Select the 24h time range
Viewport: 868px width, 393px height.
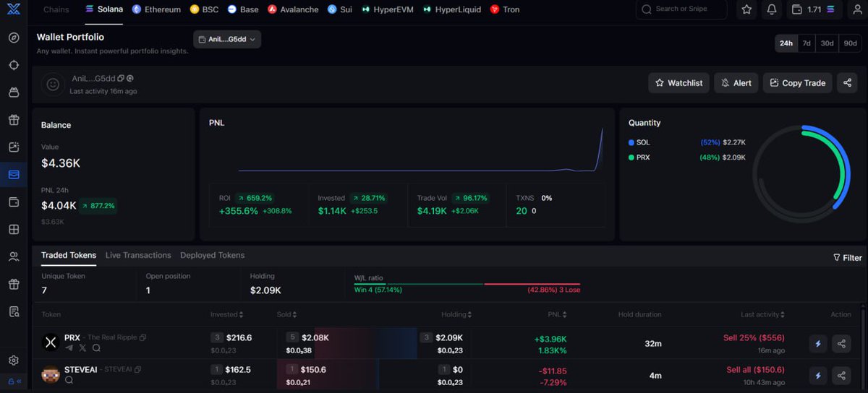click(x=786, y=43)
